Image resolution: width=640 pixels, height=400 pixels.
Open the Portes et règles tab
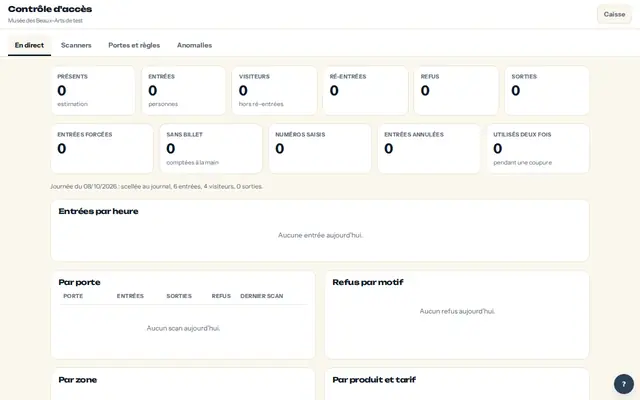pos(134,45)
